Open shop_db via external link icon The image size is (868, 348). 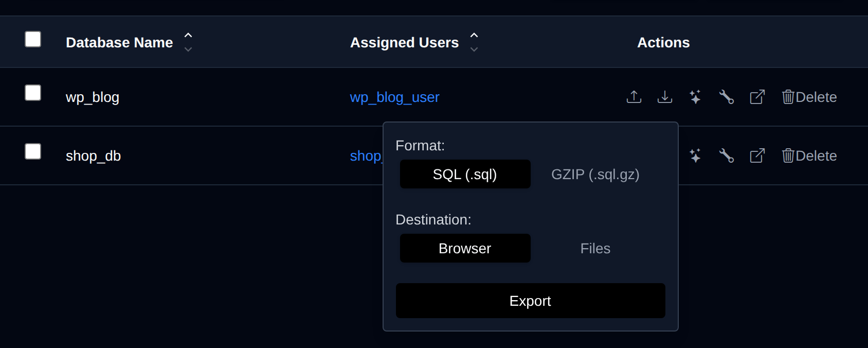[757, 155]
